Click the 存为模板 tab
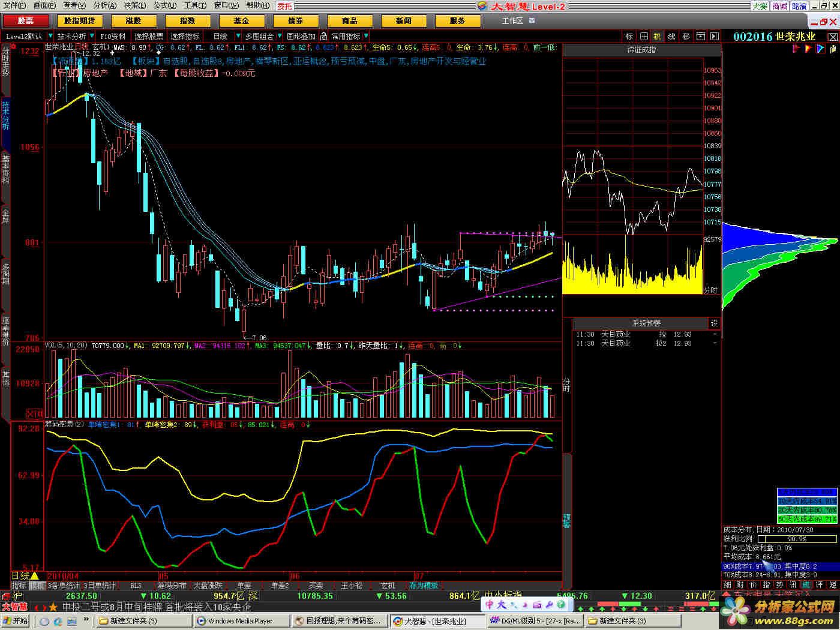The width and height of the screenshot is (840, 630). click(x=424, y=585)
